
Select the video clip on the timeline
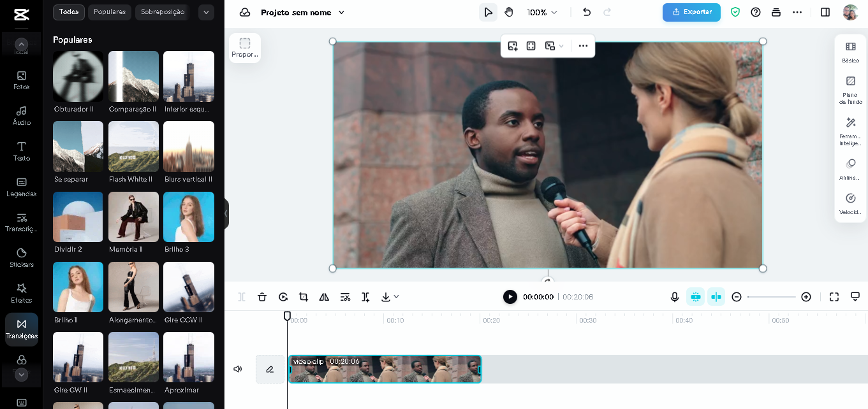pos(385,369)
